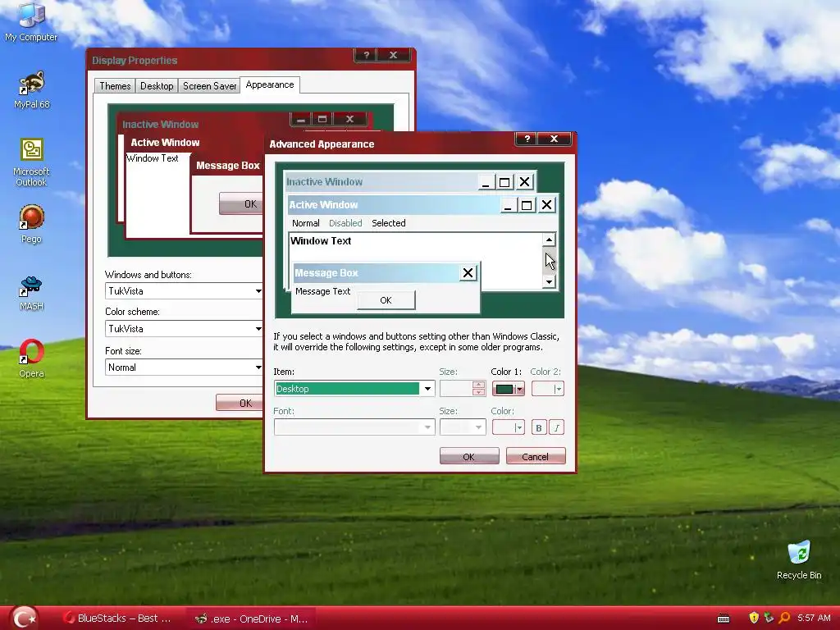Click the Message Text label in preview
The image size is (840, 630).
322,291
